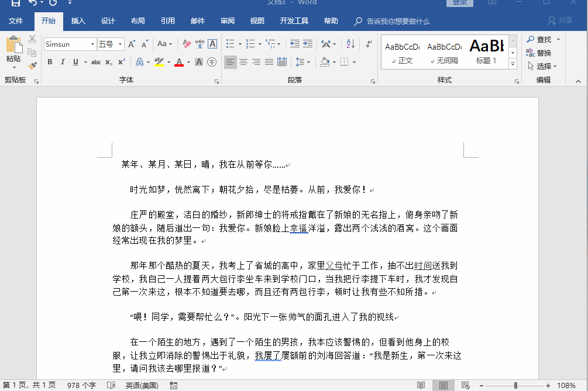Screen dimensions: 588x391
Task: Open the spelling proofing status icon
Action: click(x=111, y=385)
